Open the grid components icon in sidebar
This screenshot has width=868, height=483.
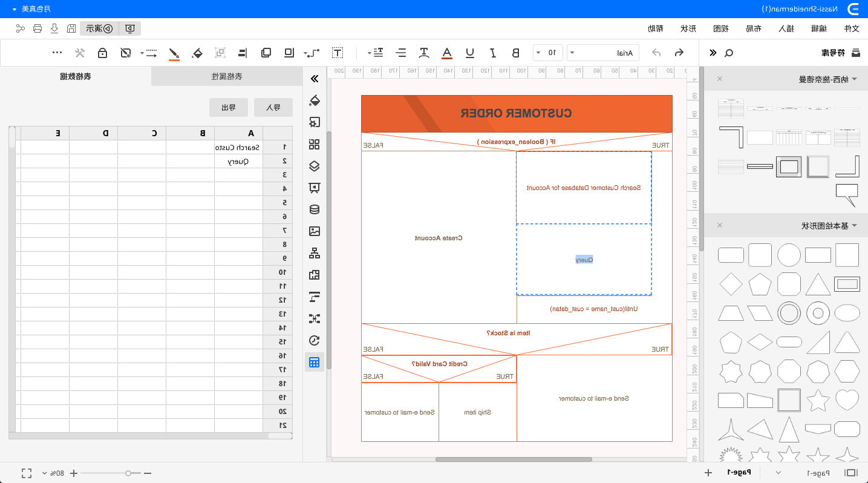coord(314,144)
